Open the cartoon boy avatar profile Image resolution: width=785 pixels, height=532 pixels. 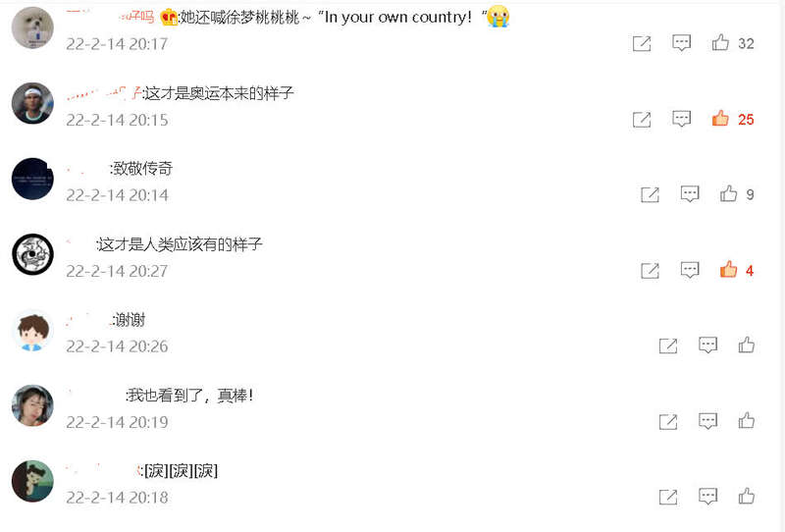click(x=32, y=331)
